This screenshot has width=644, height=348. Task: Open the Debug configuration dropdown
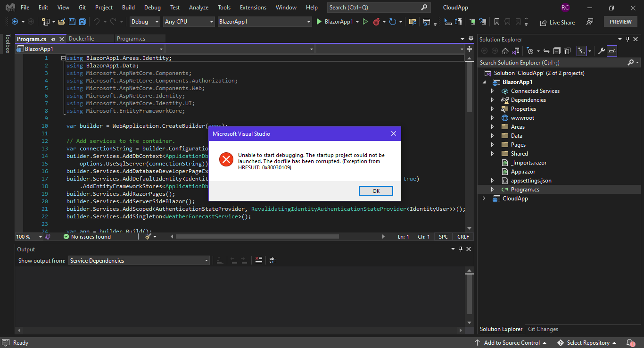click(x=145, y=22)
